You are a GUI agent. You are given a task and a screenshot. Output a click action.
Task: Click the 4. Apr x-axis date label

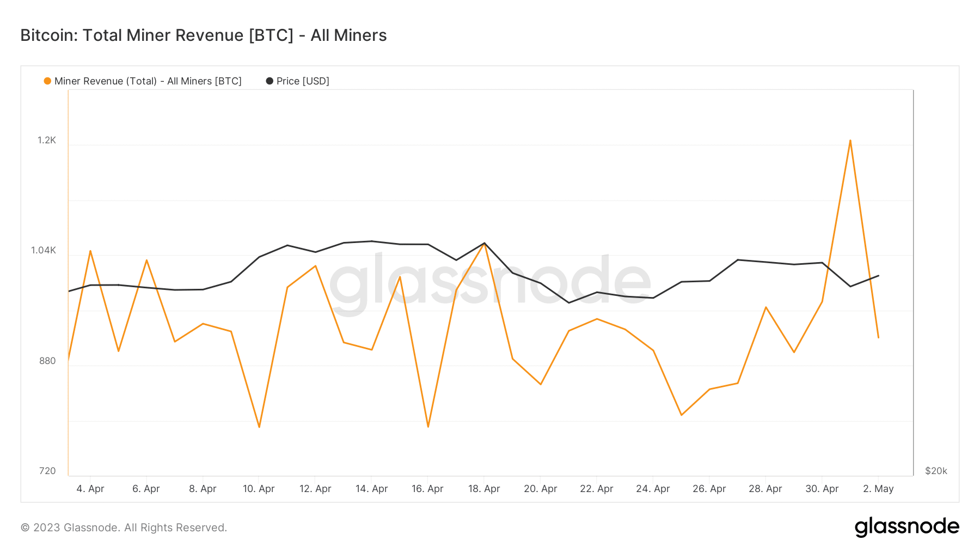click(x=90, y=489)
